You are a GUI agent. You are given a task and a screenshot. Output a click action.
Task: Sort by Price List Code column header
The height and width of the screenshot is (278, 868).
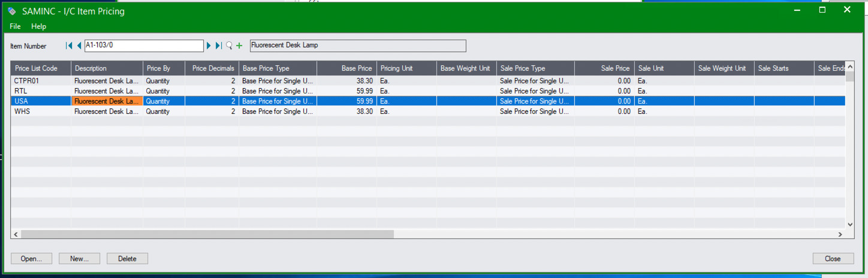pyautogui.click(x=41, y=68)
